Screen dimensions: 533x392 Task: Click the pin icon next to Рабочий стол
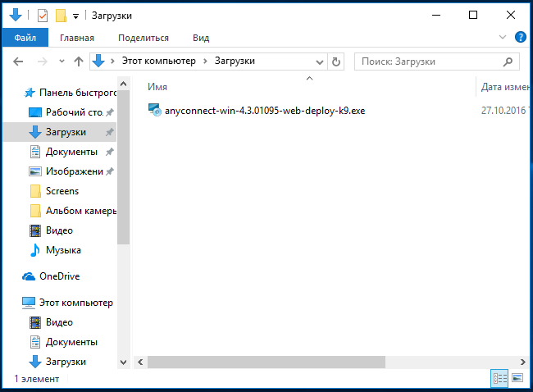point(109,112)
